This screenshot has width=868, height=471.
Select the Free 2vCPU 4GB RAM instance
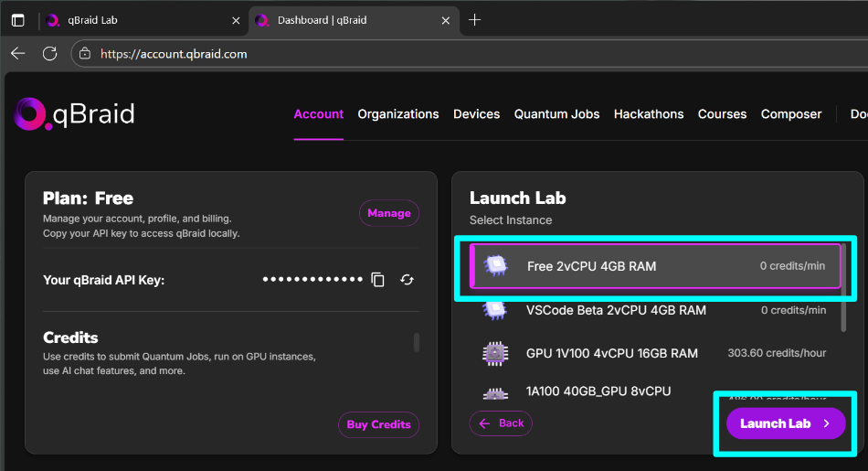coord(655,266)
